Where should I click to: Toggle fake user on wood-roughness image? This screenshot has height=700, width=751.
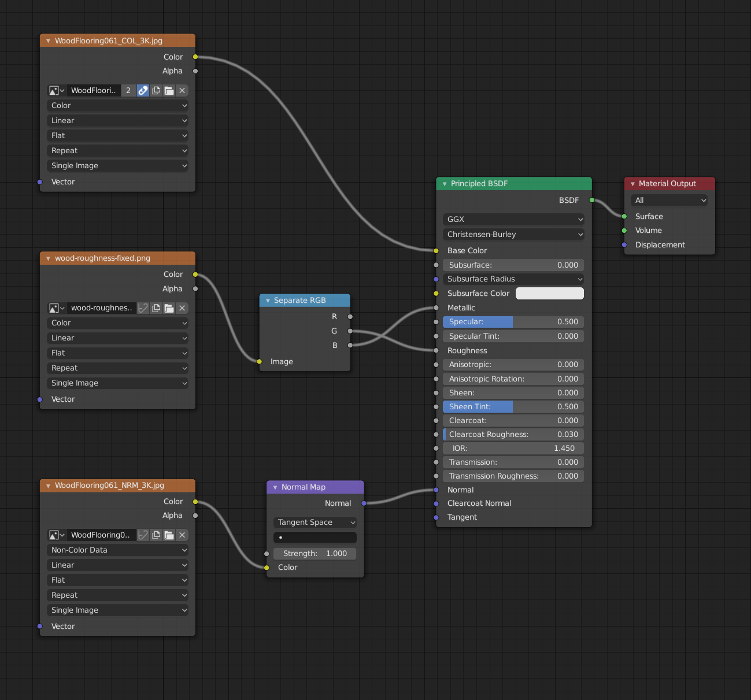[143, 308]
